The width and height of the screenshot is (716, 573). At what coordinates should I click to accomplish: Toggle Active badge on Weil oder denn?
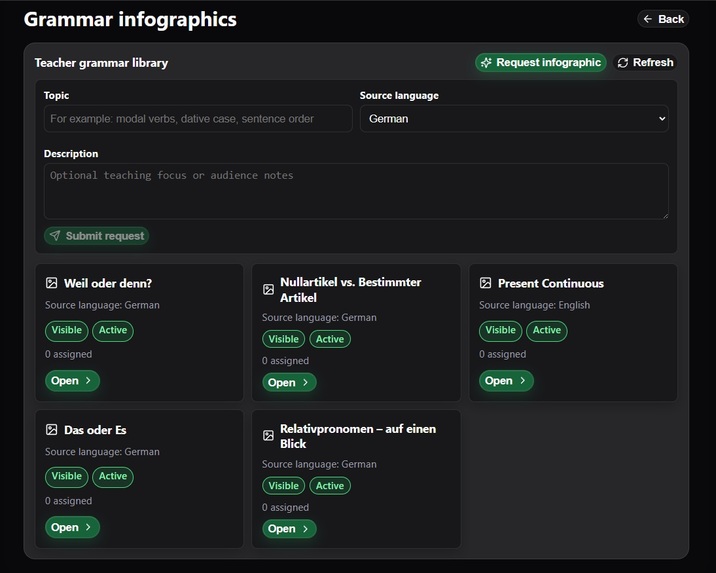point(113,330)
